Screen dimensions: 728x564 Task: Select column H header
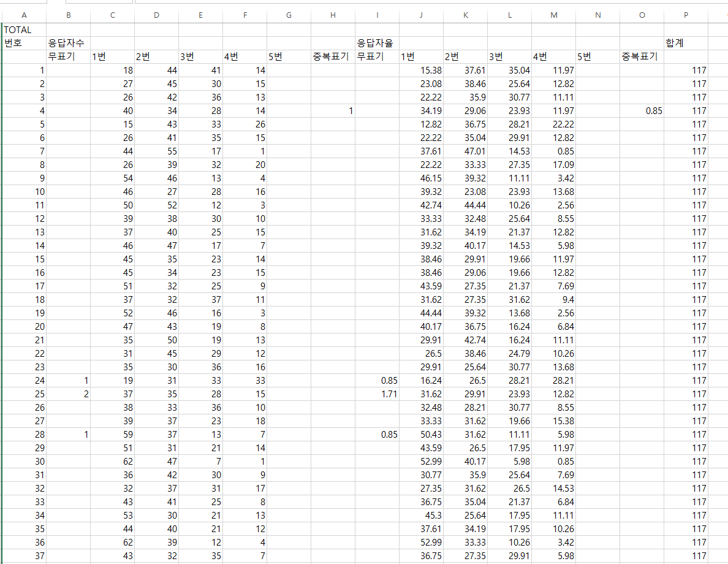tap(333, 15)
